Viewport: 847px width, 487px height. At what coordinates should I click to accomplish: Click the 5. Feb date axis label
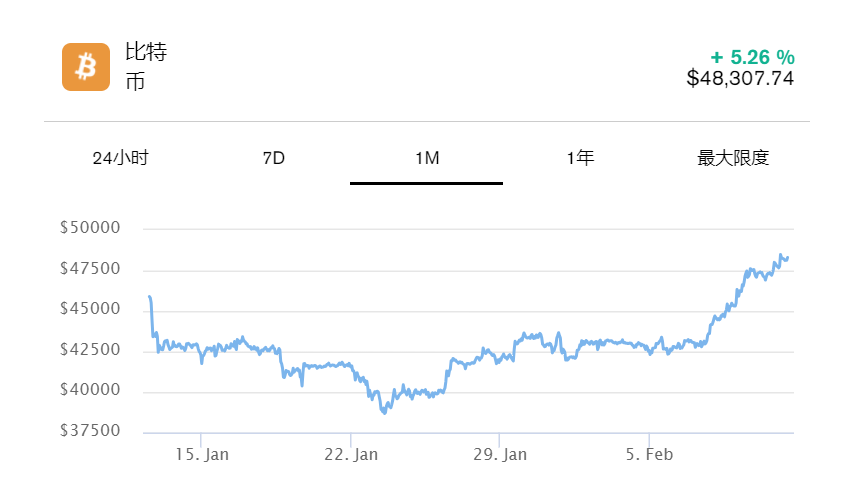coord(650,455)
